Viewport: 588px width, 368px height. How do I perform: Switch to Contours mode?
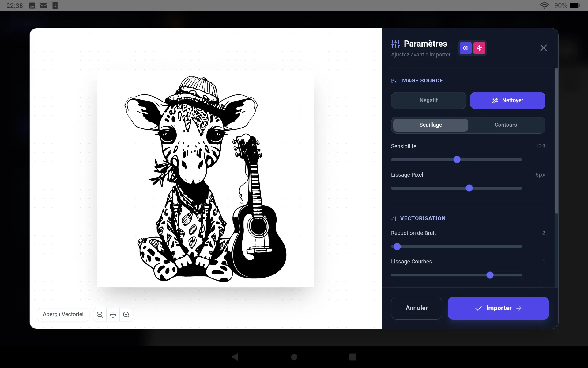(x=506, y=125)
